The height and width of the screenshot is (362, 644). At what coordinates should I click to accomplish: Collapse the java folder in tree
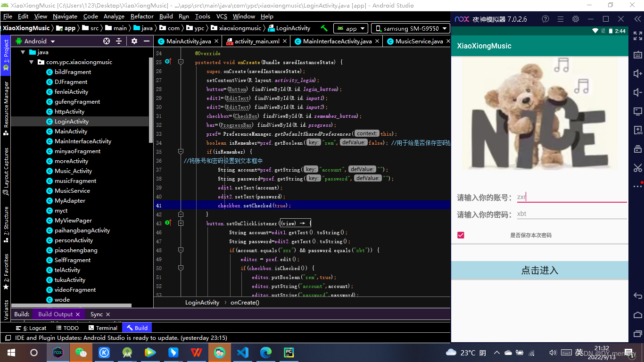pos(22,52)
